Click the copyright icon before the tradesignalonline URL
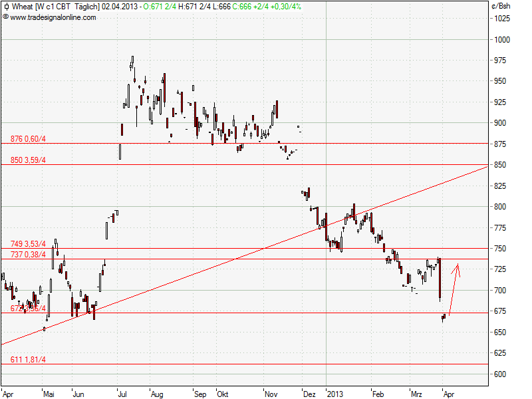 click(x=7, y=19)
